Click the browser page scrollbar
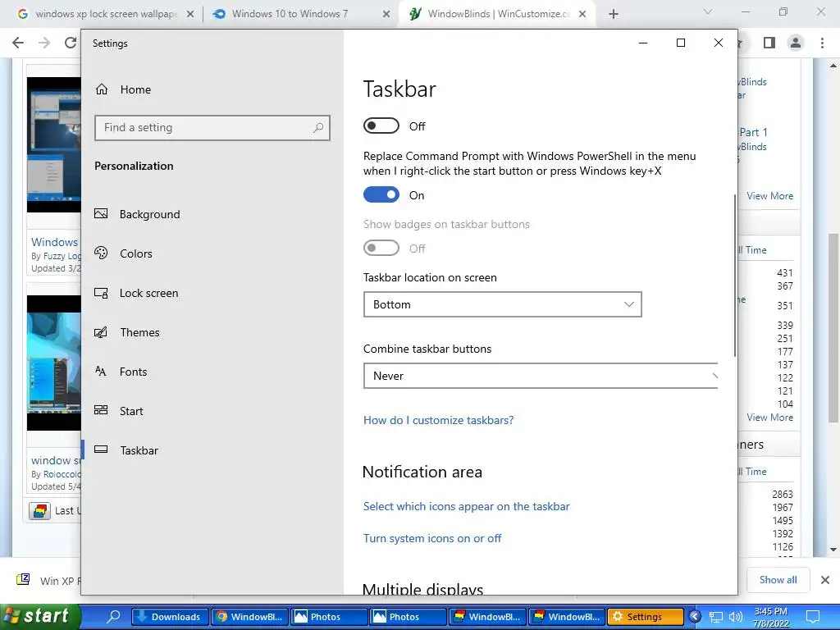 coord(833,328)
